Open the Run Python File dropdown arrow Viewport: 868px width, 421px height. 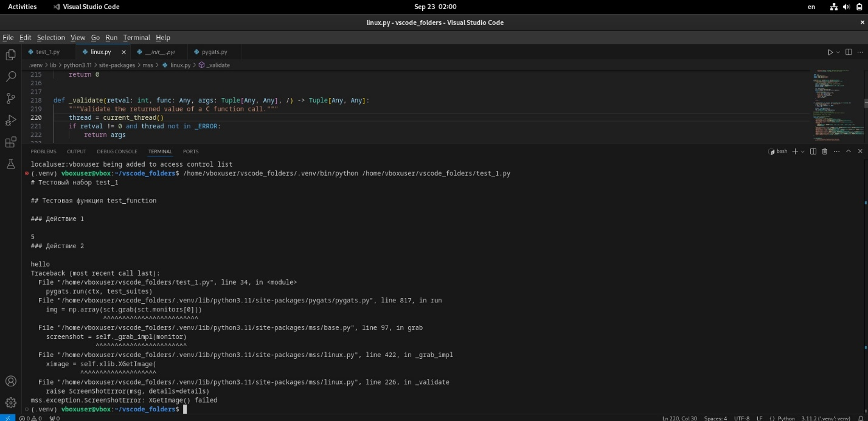click(838, 52)
